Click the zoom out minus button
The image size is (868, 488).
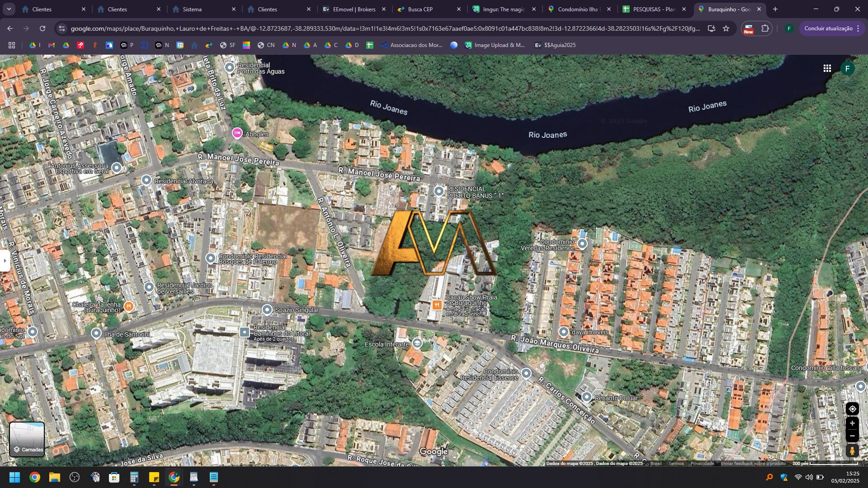pyautogui.click(x=852, y=436)
